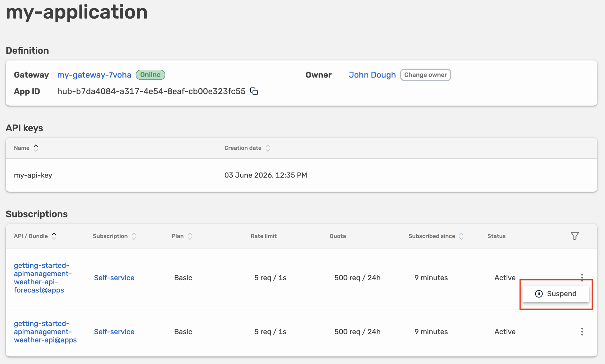
Task: Click Basic plan in the weather-api-forecast row
Action: click(183, 278)
